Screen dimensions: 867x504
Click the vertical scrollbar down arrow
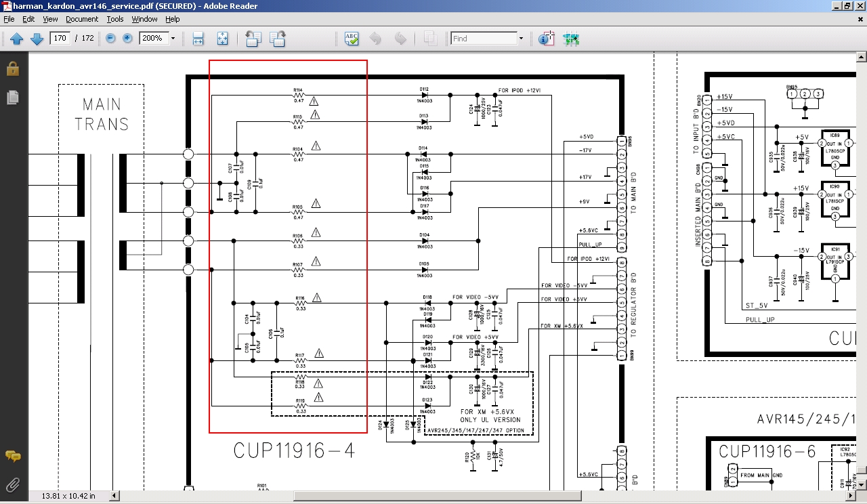[861, 484]
